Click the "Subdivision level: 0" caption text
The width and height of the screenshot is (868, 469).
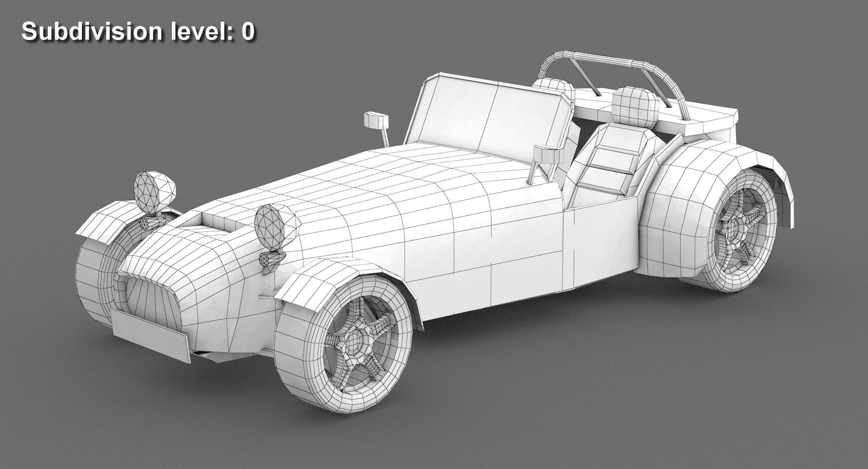pyautogui.click(x=138, y=32)
